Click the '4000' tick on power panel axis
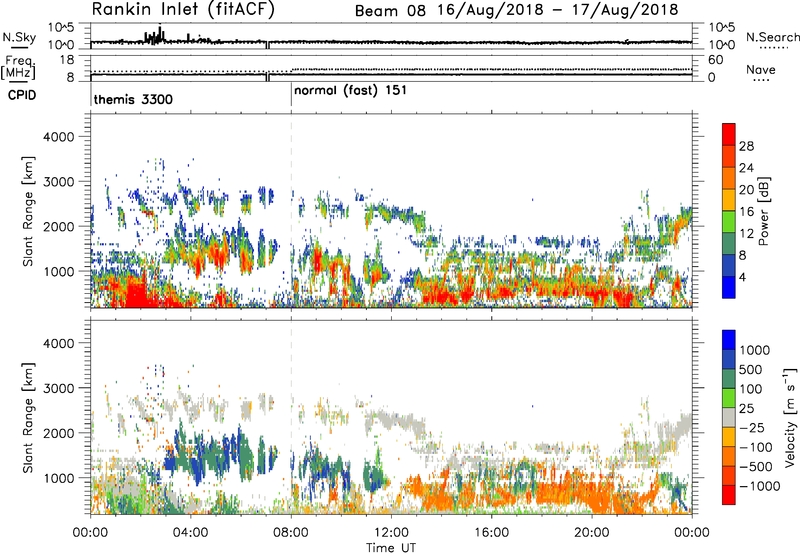The image size is (800, 554). click(x=59, y=137)
